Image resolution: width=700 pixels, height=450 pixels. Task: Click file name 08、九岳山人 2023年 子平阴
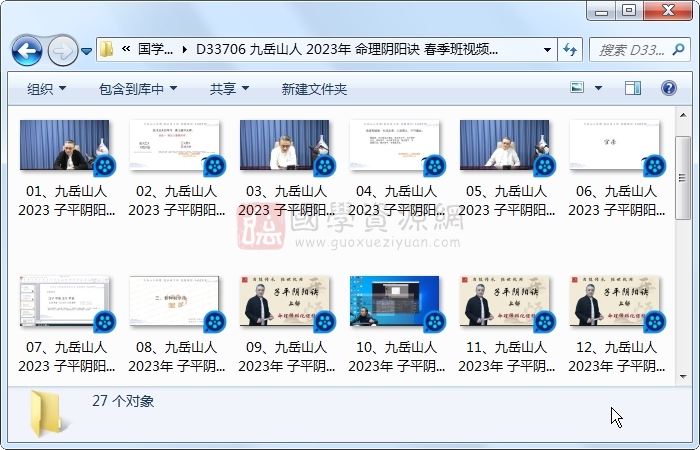(177, 357)
